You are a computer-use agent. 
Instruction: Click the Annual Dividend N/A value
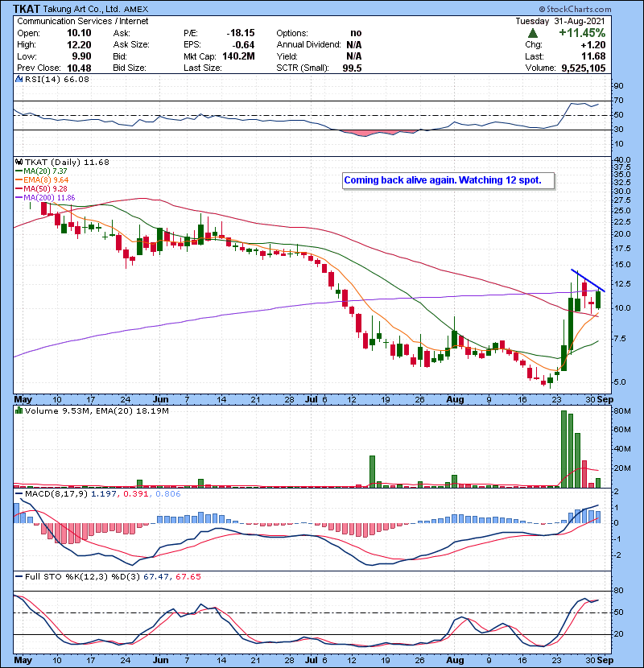[353, 45]
